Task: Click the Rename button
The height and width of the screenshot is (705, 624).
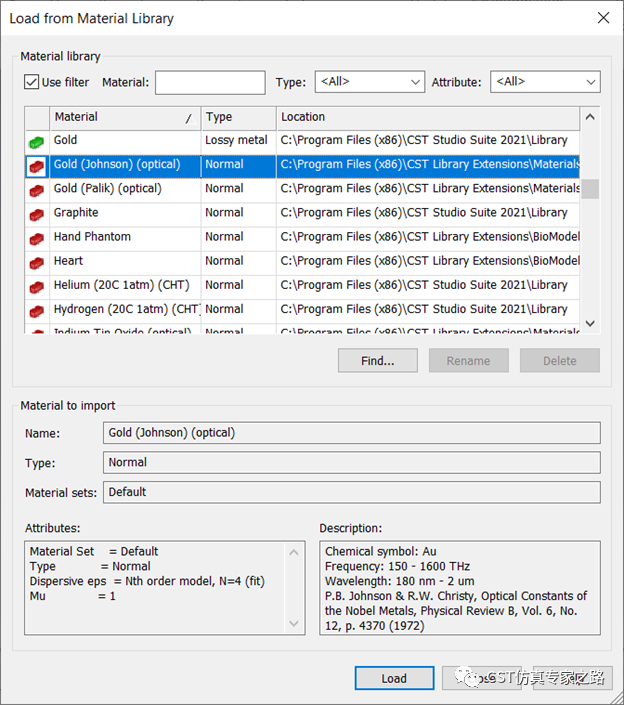Action: tap(468, 361)
